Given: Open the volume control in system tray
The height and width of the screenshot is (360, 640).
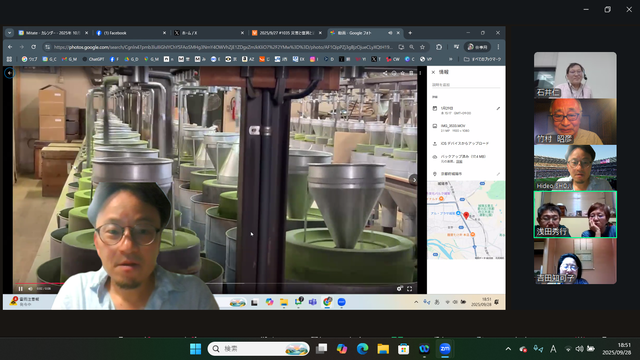Looking at the screenshot, I should (579, 349).
